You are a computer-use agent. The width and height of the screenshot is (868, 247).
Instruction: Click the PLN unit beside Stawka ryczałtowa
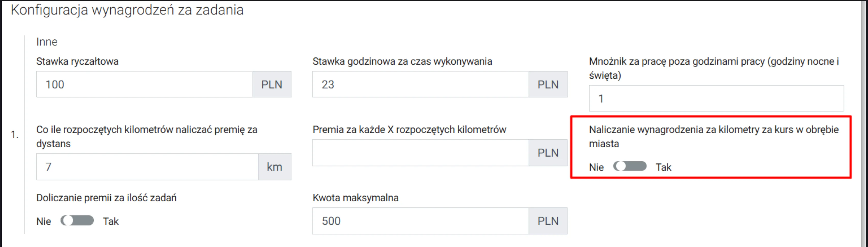(x=272, y=85)
